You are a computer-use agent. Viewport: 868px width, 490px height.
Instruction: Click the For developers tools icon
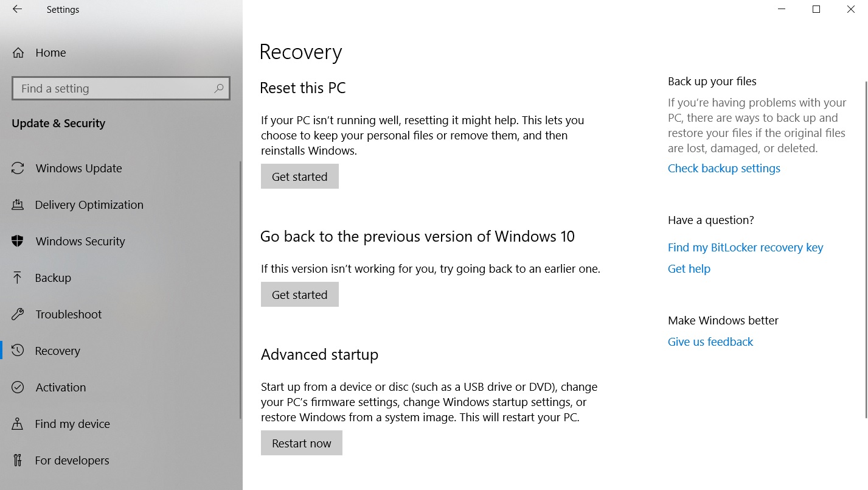coord(18,460)
